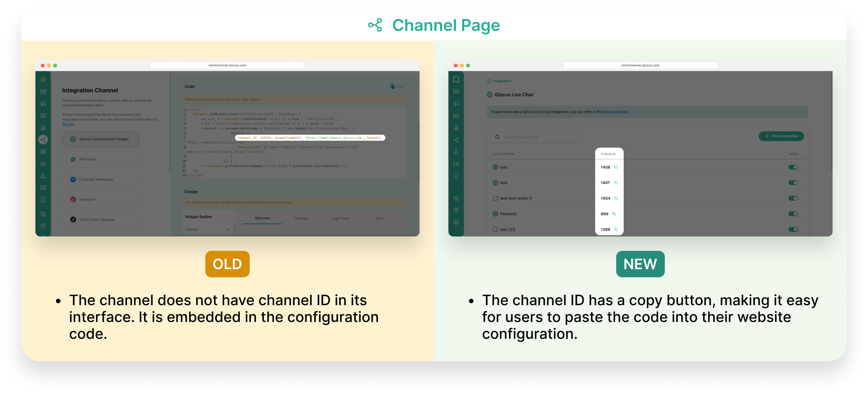Select the Facebook Messenger channel

[96, 179]
